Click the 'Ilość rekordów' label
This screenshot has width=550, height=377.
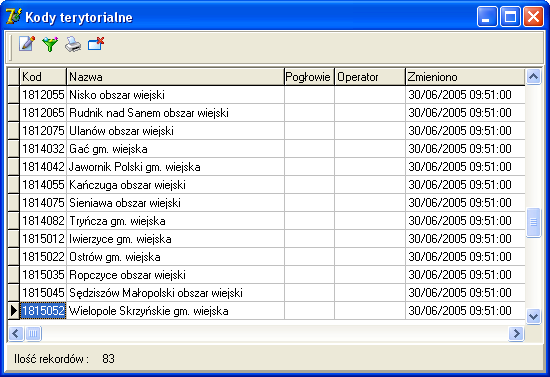coord(51,359)
